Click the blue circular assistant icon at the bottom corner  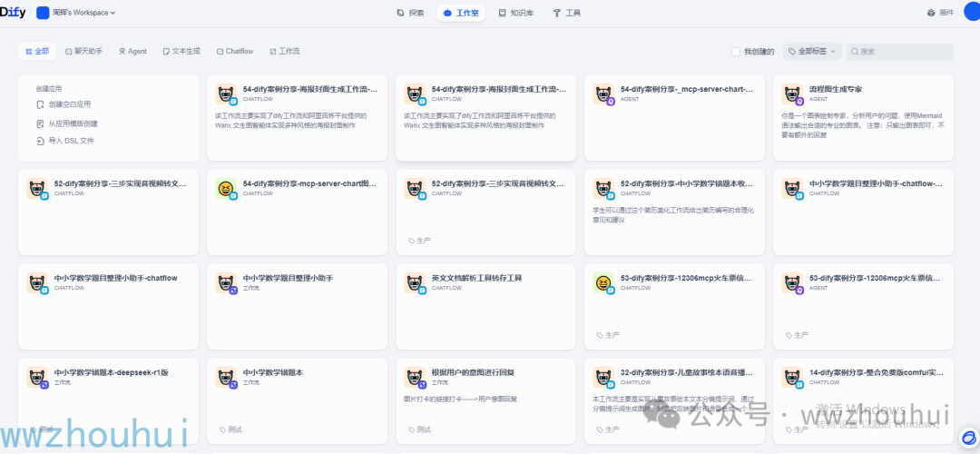pos(969,437)
